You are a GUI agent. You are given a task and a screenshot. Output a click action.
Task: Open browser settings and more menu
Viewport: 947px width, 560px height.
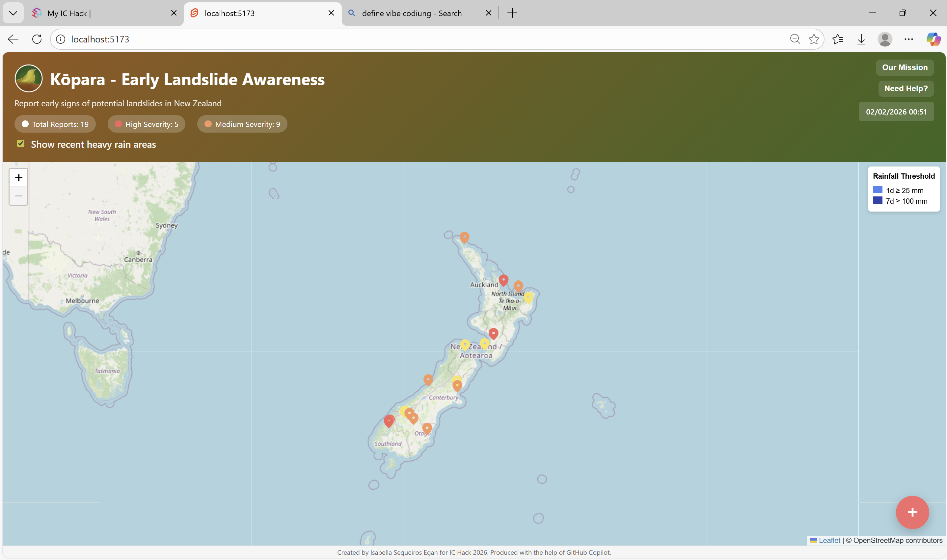pyautogui.click(x=908, y=39)
